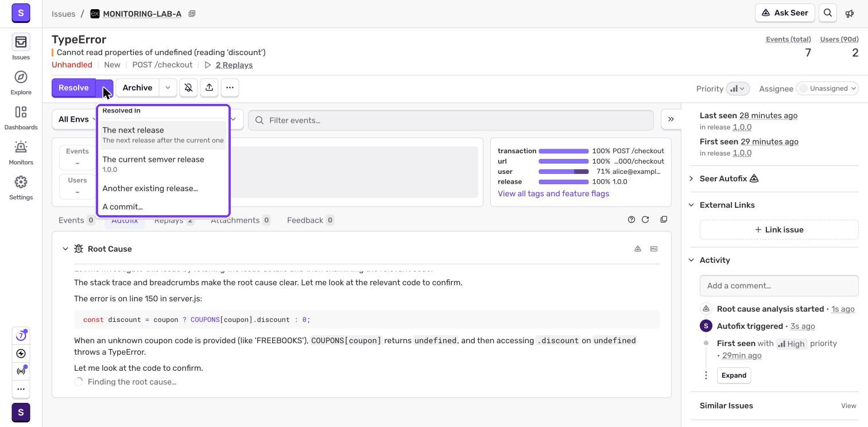868x427 pixels.
Task: Switch to the Events tab
Action: pyautogui.click(x=77, y=220)
